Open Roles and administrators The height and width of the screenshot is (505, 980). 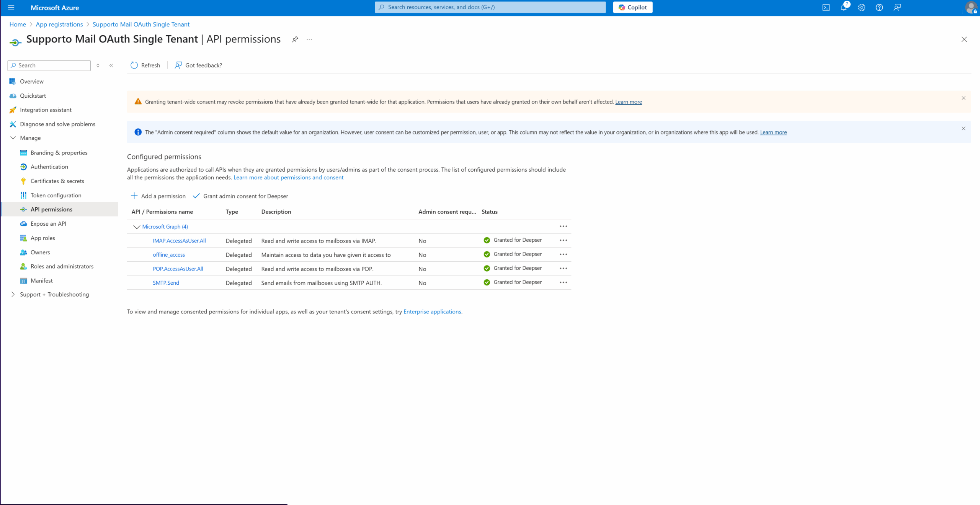click(62, 266)
